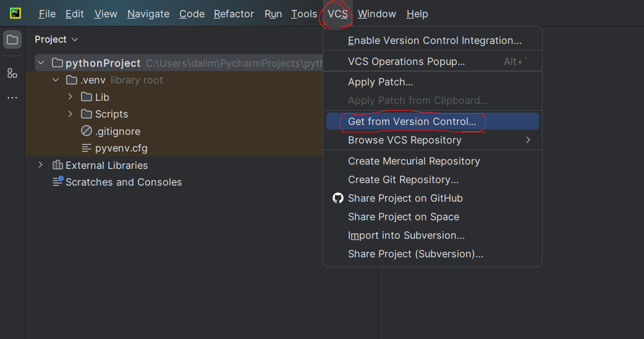Choose Browse VCS Repository
This screenshot has width=644, height=339.
pos(433,140)
